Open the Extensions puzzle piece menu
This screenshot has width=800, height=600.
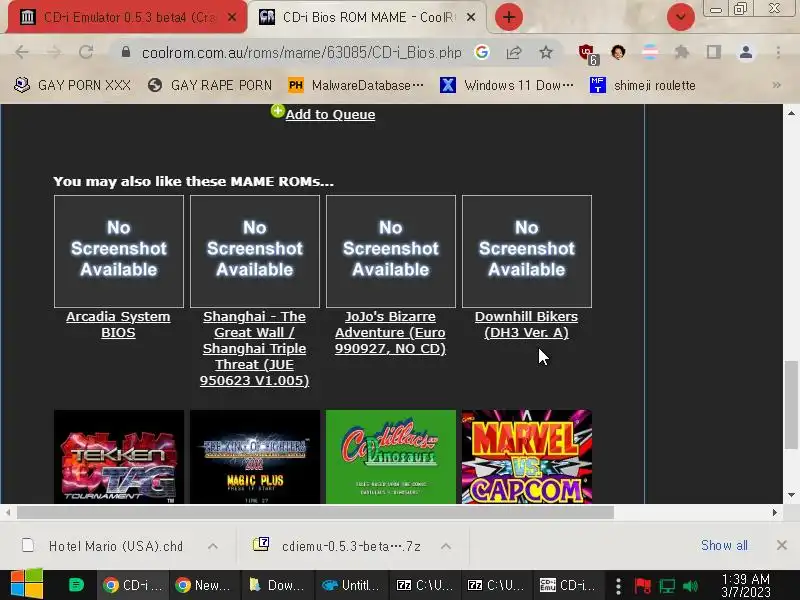(x=682, y=52)
